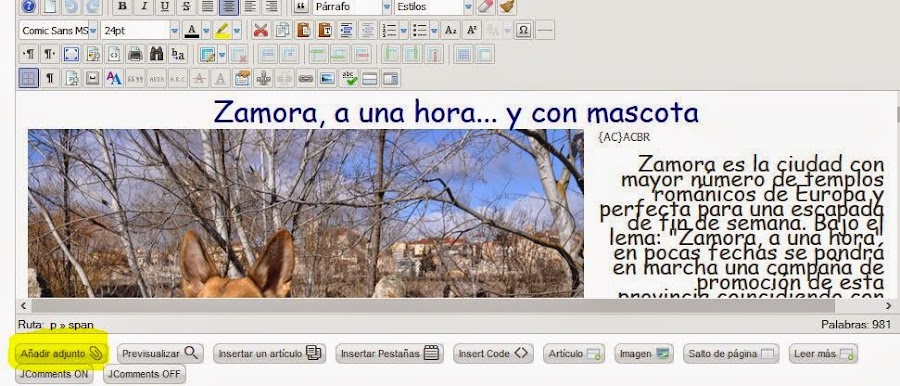Click the eraser remove-formatting icon
Screen dimensions: 900x386
(486, 6)
